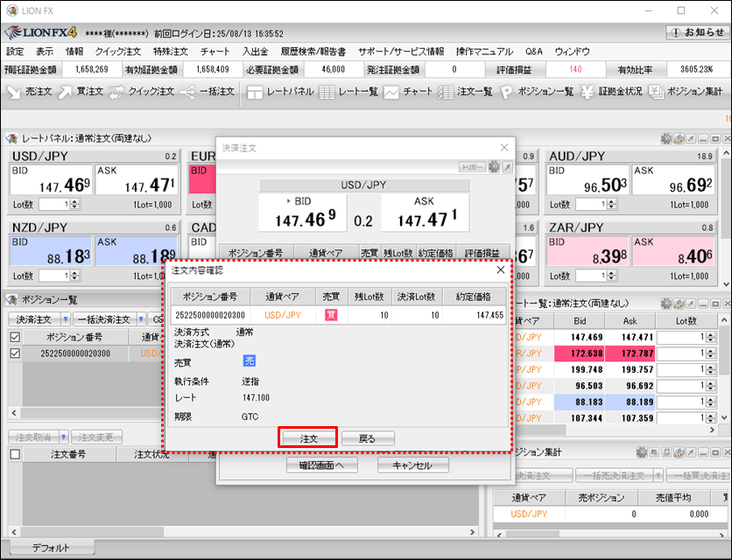Open the チャート menu in menu bar
The height and width of the screenshot is (560, 732).
(x=215, y=52)
